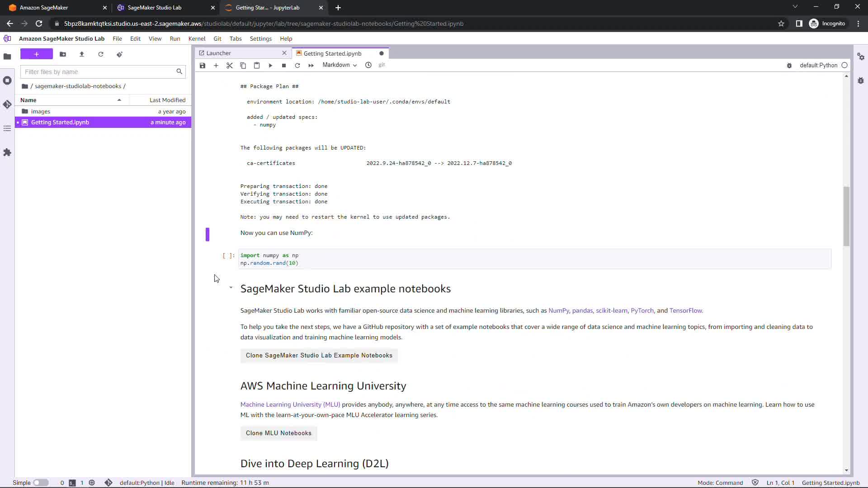
Task: Click the kernel status circle indicator
Action: click(x=844, y=65)
